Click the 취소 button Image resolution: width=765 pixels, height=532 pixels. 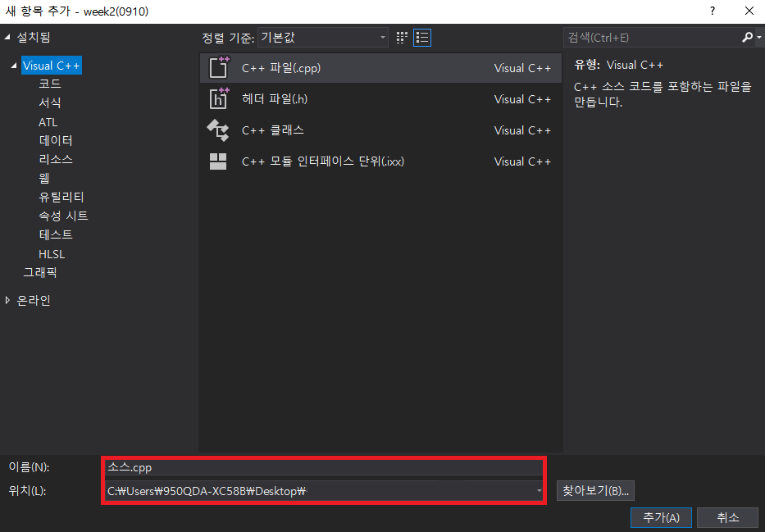(727, 518)
